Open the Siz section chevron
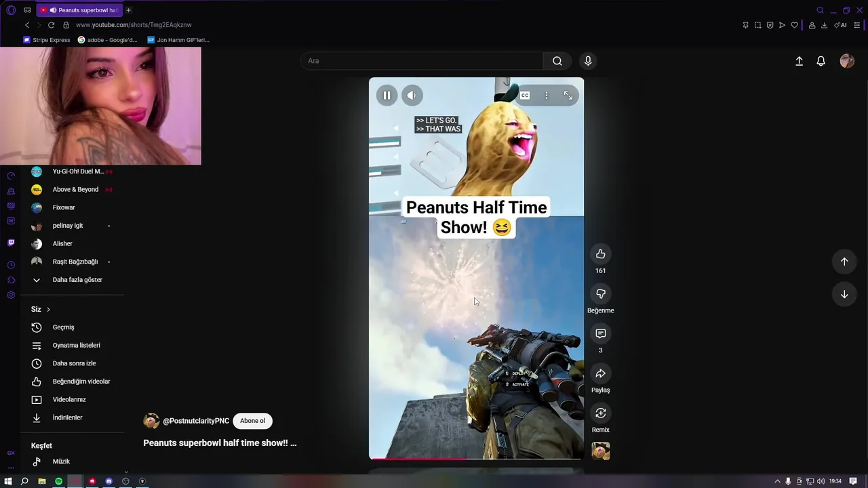 point(48,309)
